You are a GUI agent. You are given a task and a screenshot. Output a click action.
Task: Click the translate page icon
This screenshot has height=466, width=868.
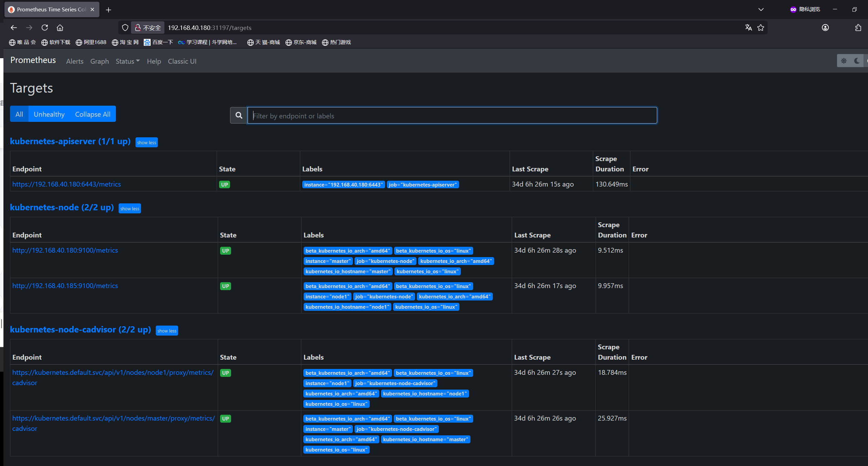pyautogui.click(x=748, y=28)
